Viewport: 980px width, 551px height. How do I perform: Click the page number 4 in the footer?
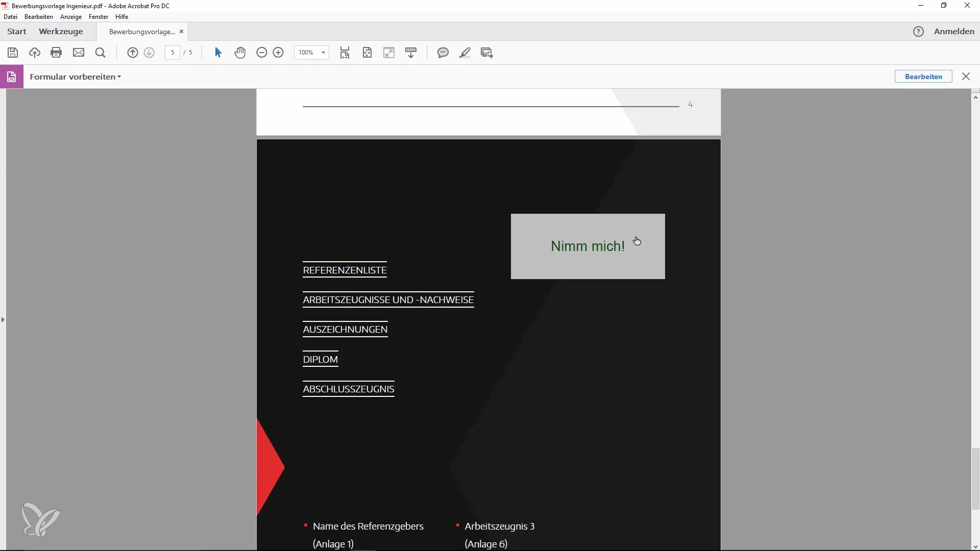point(690,105)
